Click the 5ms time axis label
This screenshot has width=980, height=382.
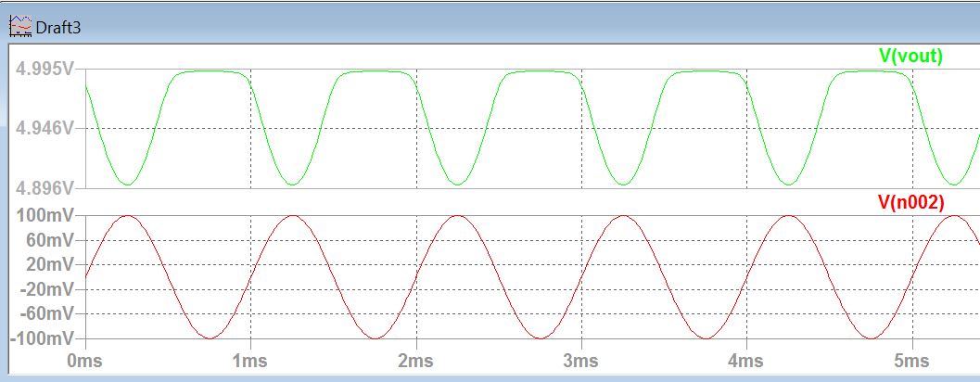pyautogui.click(x=912, y=361)
